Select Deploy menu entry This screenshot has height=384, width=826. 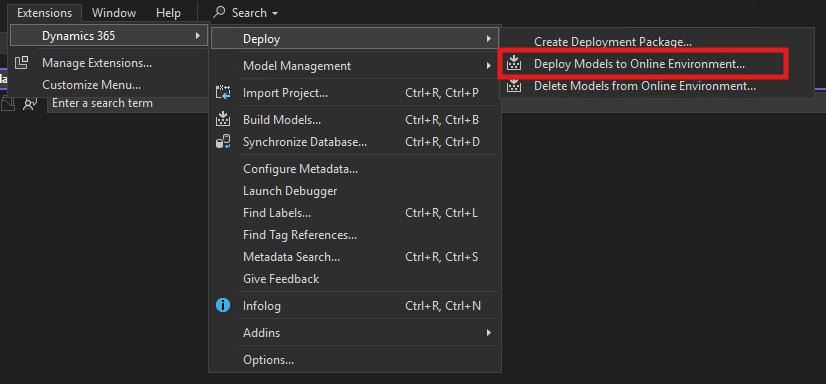(355, 38)
